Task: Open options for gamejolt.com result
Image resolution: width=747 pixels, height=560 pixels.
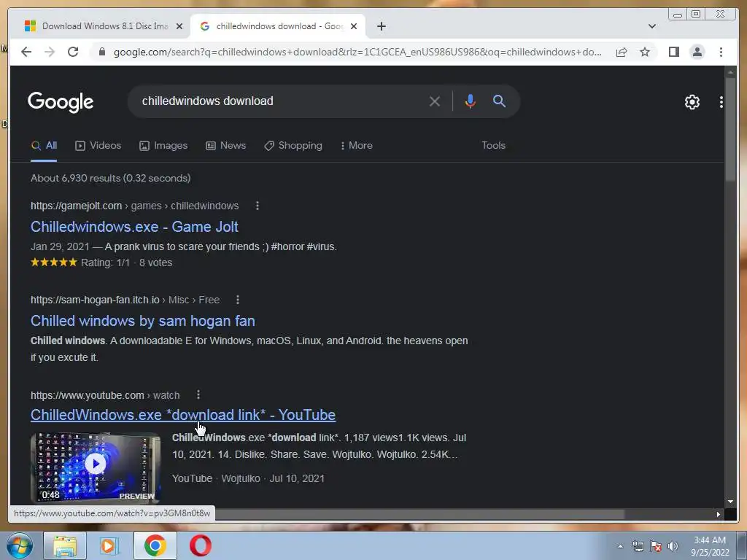Action: point(258,206)
